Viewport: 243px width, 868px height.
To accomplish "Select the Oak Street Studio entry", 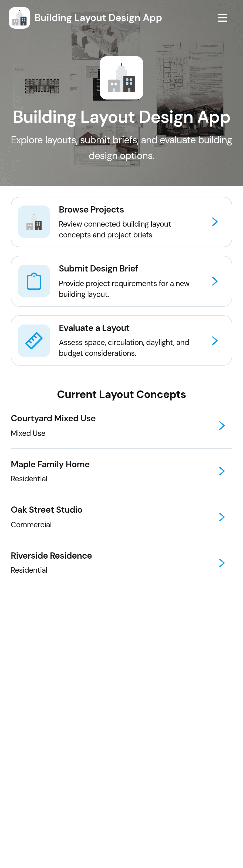I will tap(122, 517).
